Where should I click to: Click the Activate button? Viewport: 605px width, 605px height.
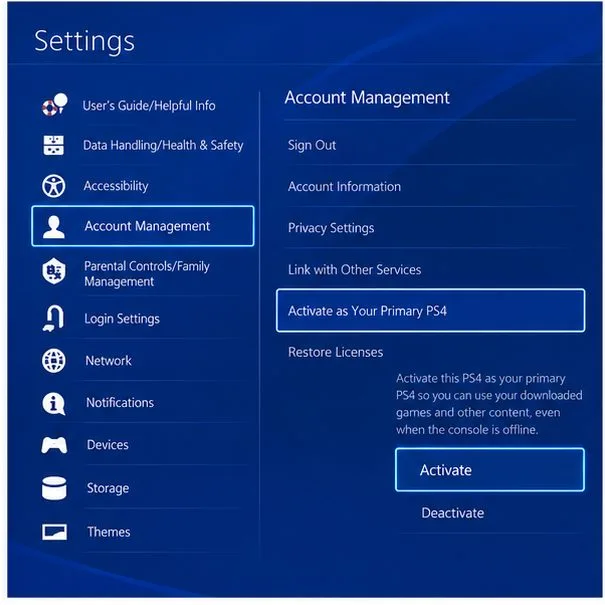click(490, 470)
